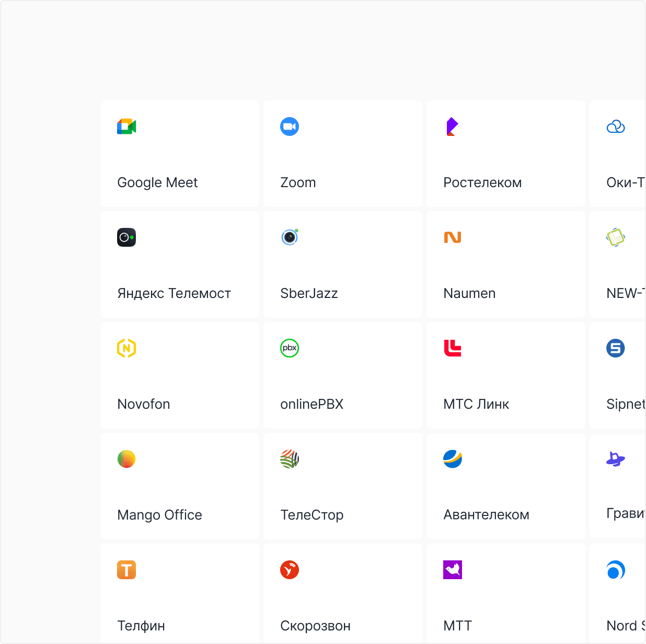Click the Телфин orange T icon
Image resolution: width=646 pixels, height=644 pixels.
click(x=126, y=570)
